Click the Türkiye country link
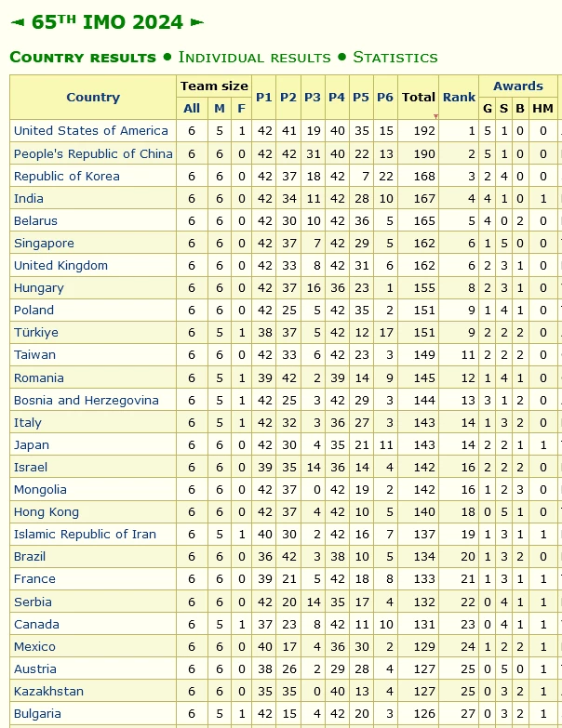 click(x=35, y=333)
